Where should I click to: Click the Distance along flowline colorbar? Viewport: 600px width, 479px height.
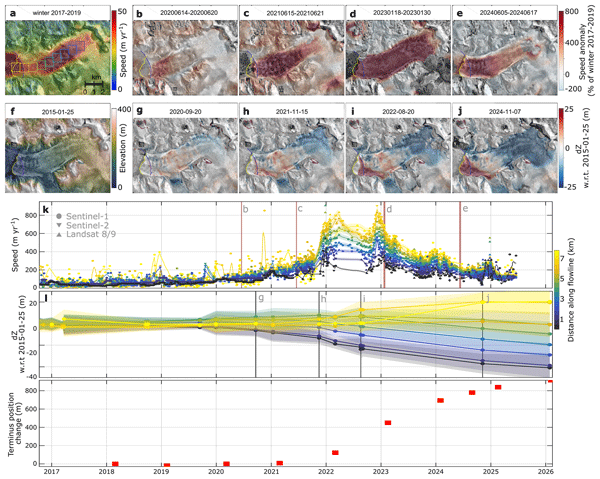557,289
